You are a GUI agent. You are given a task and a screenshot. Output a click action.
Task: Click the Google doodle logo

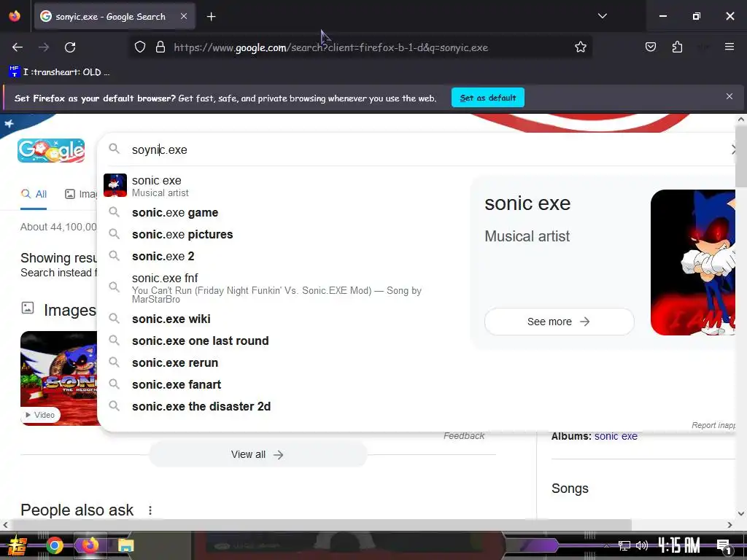click(51, 150)
